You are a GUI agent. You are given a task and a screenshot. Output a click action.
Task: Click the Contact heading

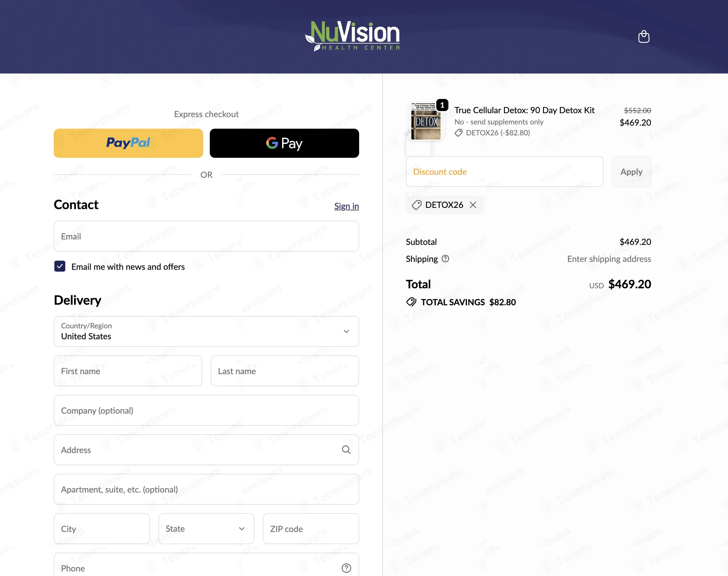(76, 205)
